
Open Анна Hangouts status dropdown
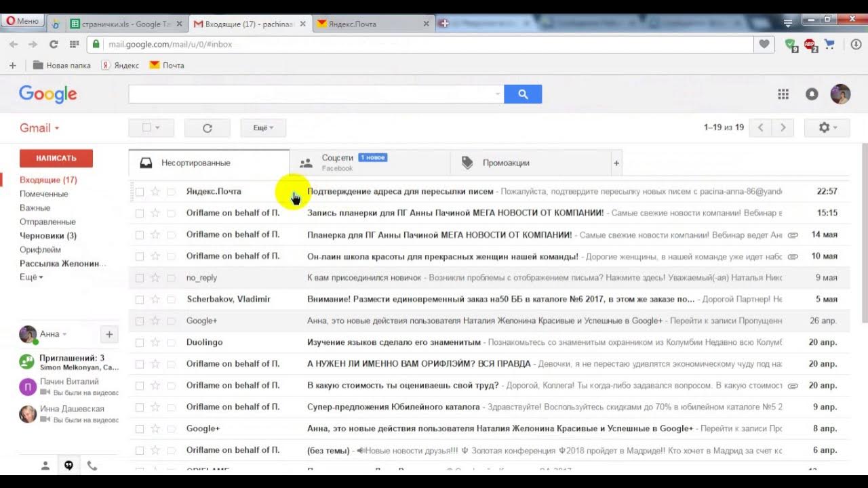point(54,334)
